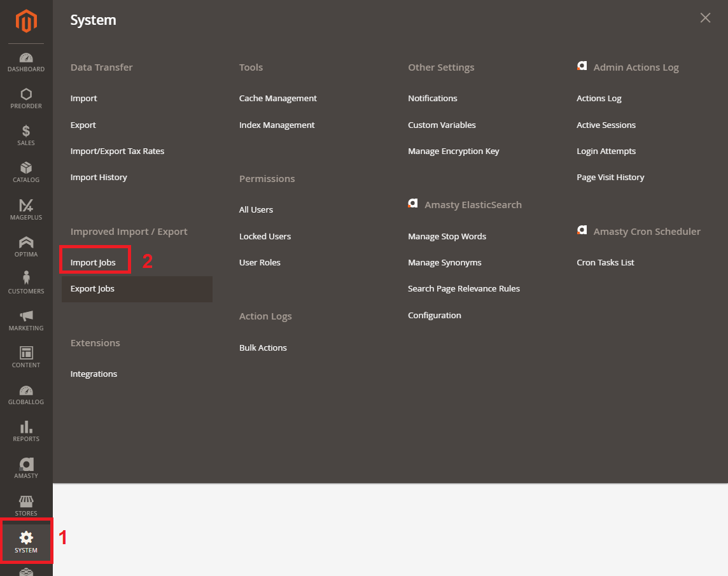Close the System menu panel
The height and width of the screenshot is (576, 728).
tap(705, 18)
